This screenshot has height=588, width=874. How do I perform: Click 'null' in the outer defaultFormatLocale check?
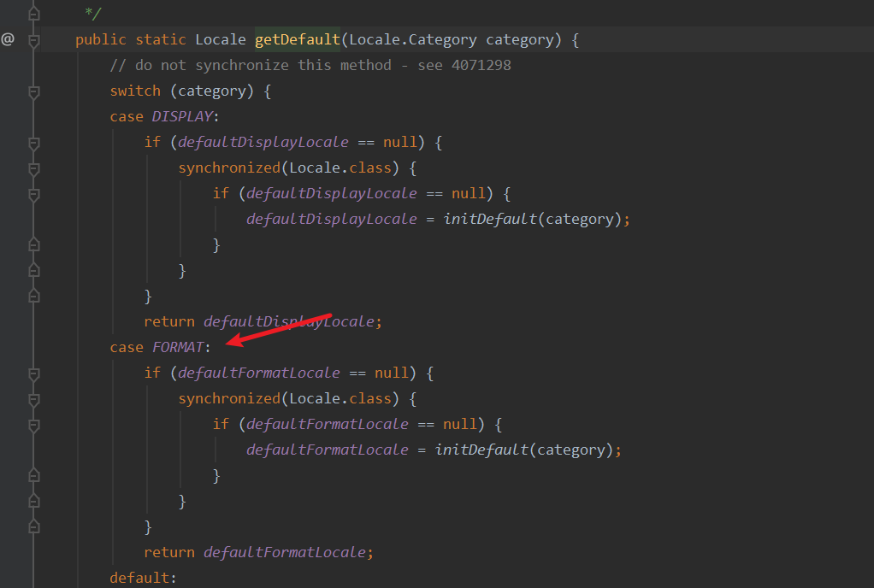(392, 373)
